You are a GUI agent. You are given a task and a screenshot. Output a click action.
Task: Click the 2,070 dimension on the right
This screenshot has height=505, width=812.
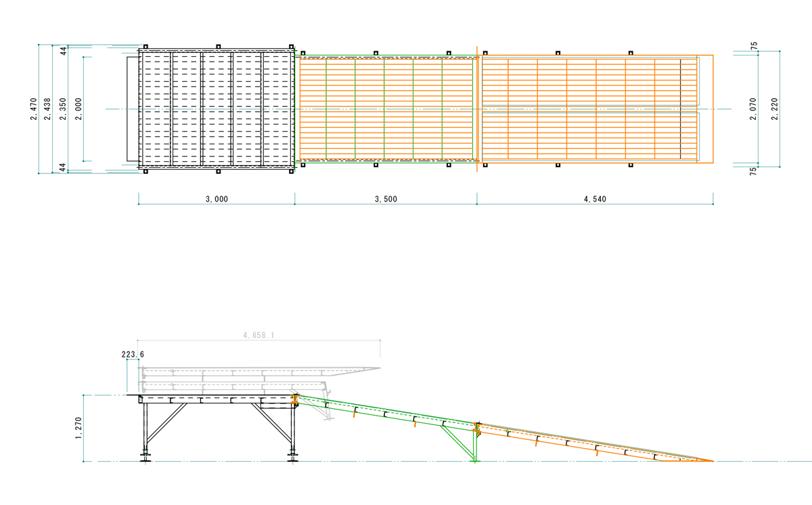tap(753, 108)
